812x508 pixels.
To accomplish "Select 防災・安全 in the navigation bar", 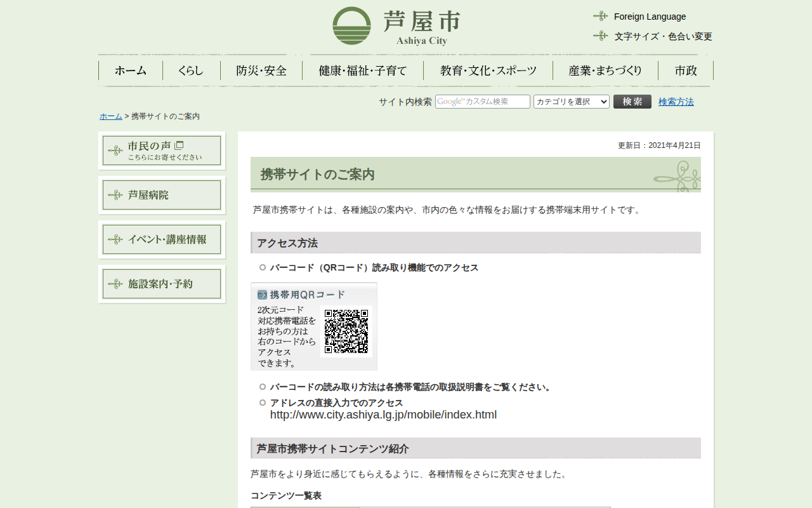I will click(x=261, y=70).
